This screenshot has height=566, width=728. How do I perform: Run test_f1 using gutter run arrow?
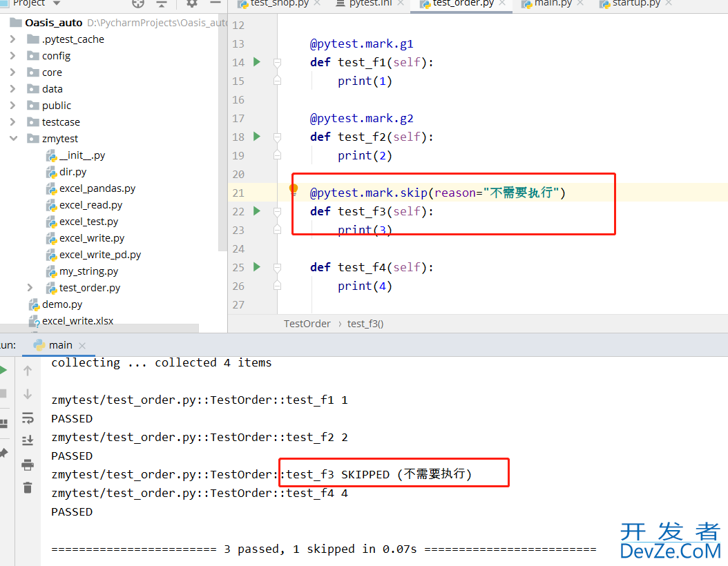(x=257, y=61)
